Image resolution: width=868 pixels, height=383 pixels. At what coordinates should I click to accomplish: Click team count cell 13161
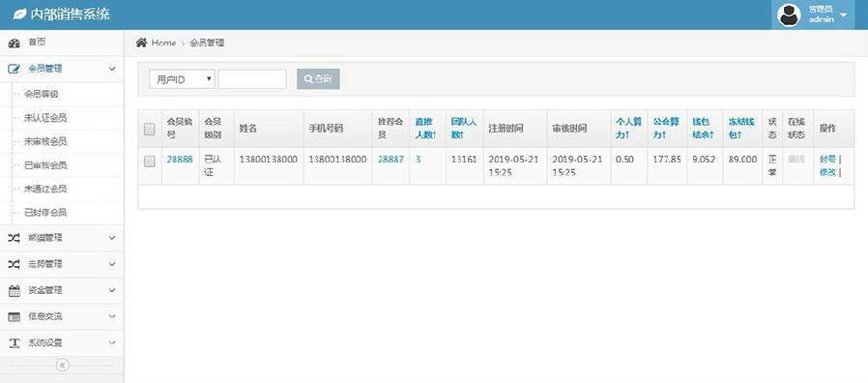tap(464, 159)
